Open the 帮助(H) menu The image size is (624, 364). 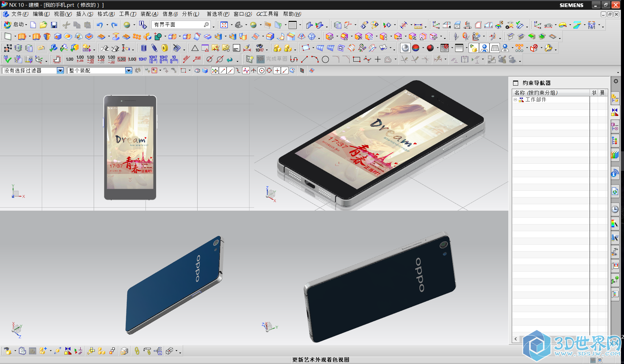click(x=292, y=14)
